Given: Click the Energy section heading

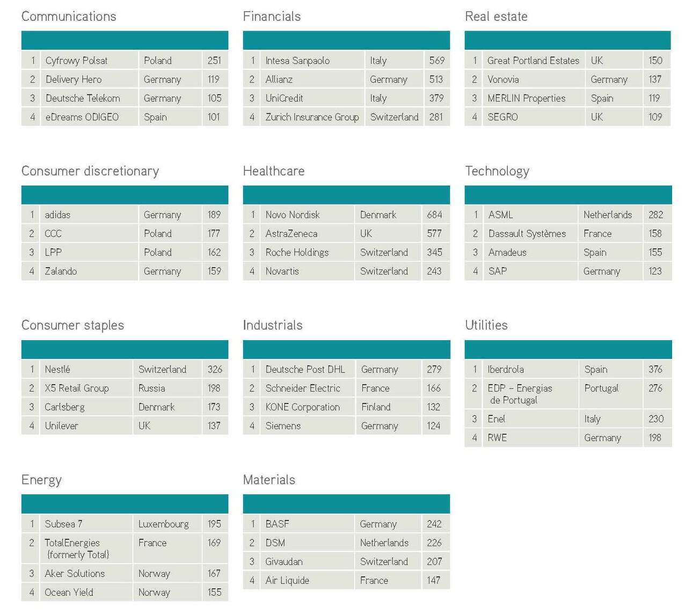Looking at the screenshot, I should point(41,480).
